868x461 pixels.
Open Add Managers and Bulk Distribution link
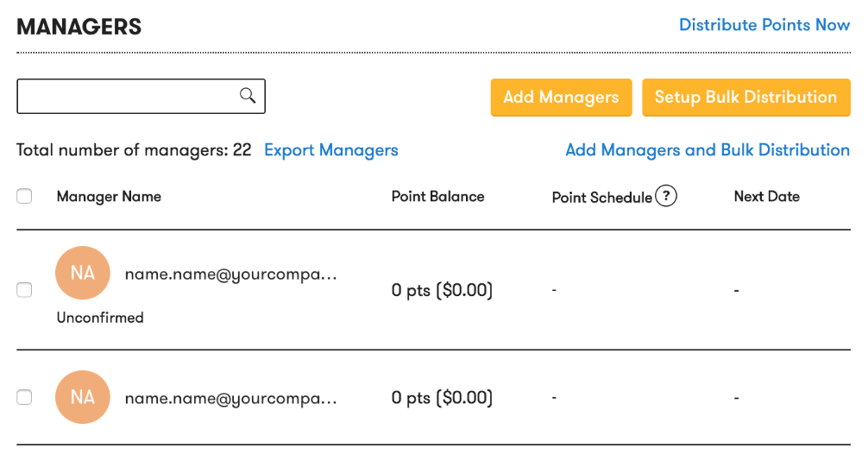(x=708, y=150)
